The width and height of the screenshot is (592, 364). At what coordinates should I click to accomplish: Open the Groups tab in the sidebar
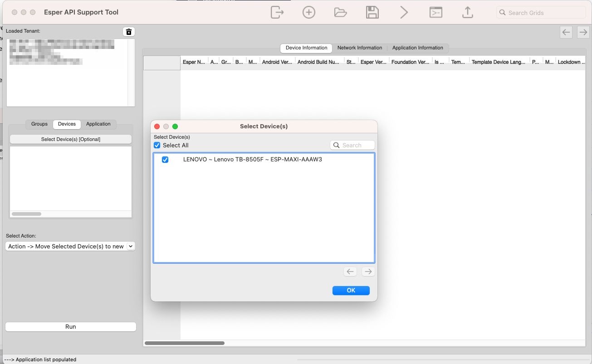tap(39, 124)
